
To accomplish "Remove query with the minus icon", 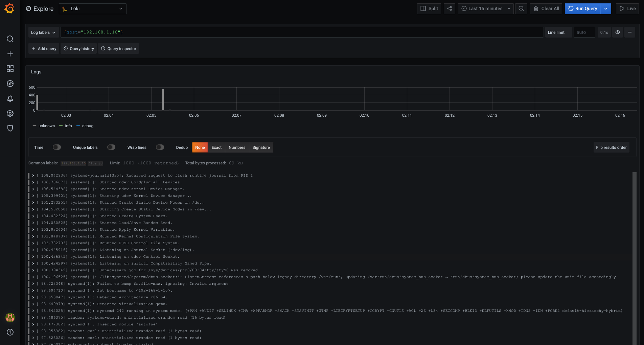I will [630, 32].
